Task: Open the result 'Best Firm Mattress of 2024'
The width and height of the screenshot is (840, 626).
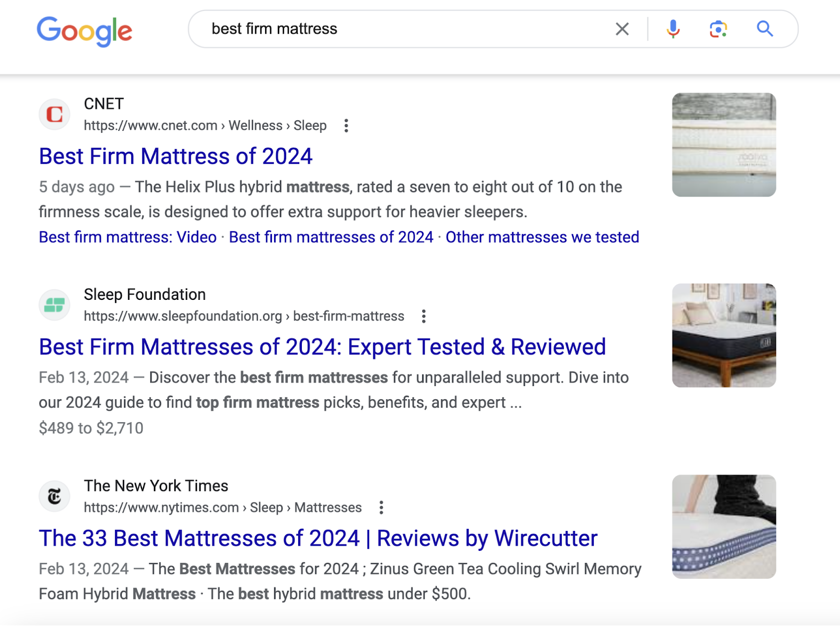Action: 175,156
